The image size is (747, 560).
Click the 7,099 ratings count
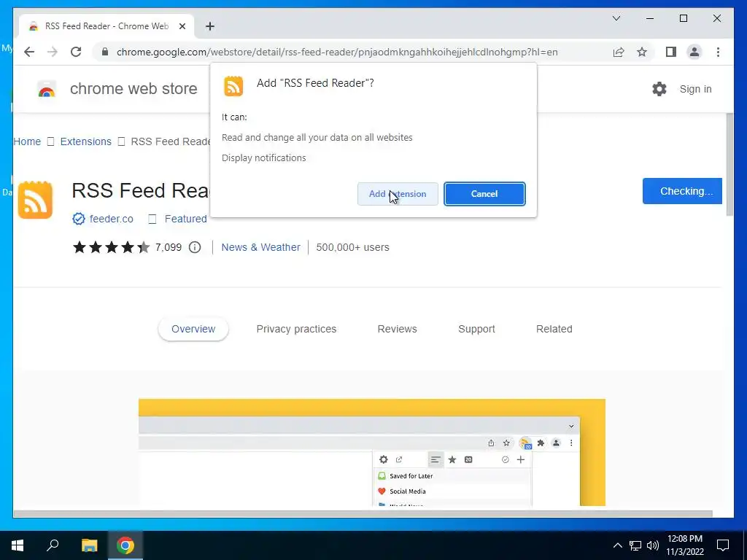[x=169, y=247]
